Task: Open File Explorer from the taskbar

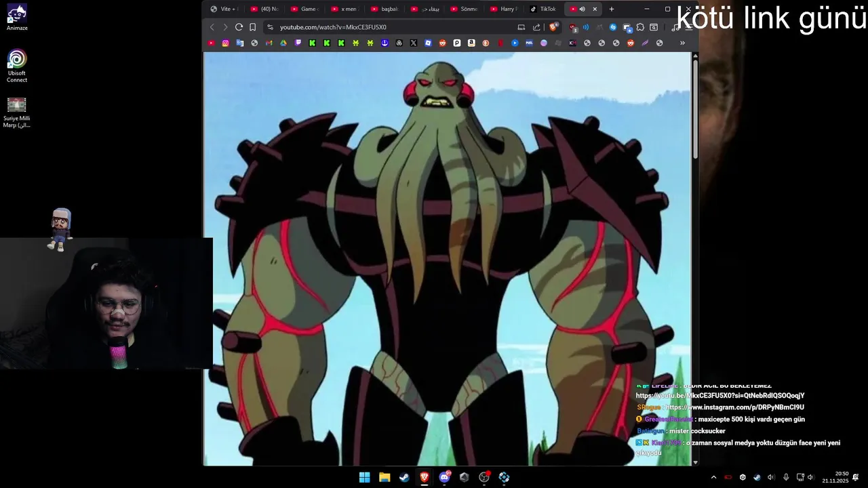Action: (384, 477)
